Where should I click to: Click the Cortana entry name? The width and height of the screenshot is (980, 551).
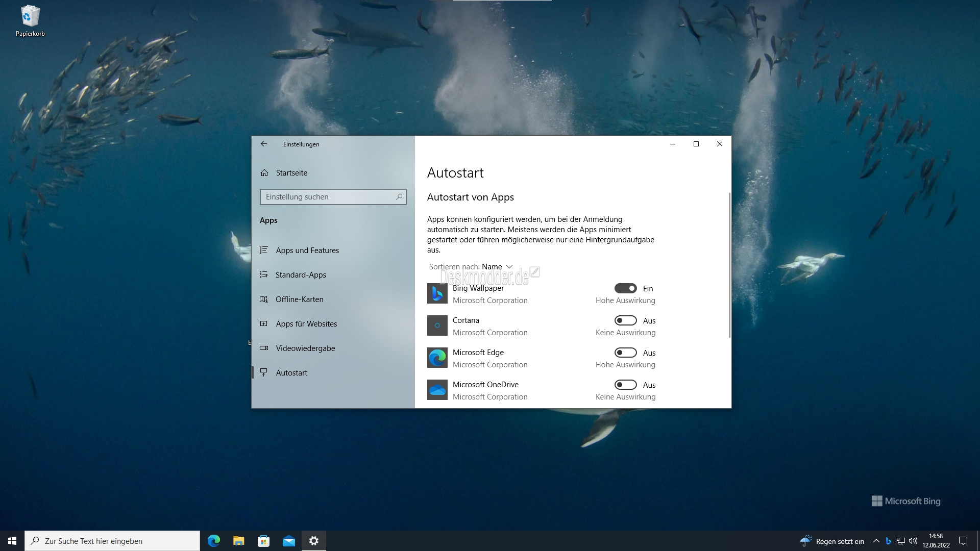(466, 320)
